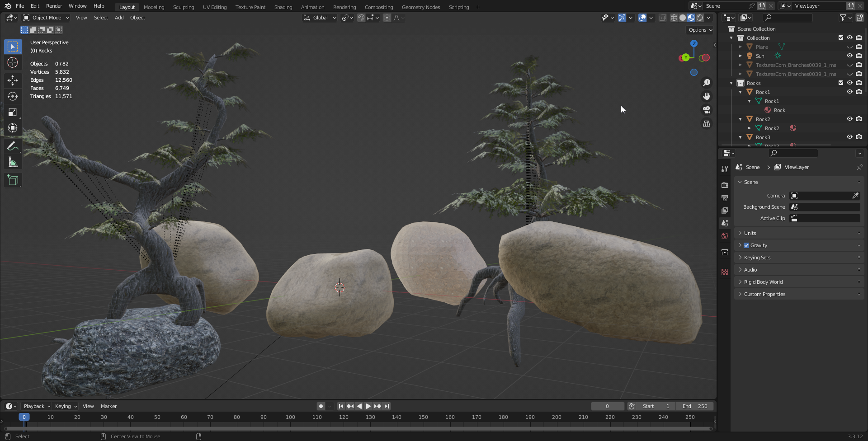Open the View Layer properties tab
The image size is (868, 441).
pyautogui.click(x=725, y=210)
